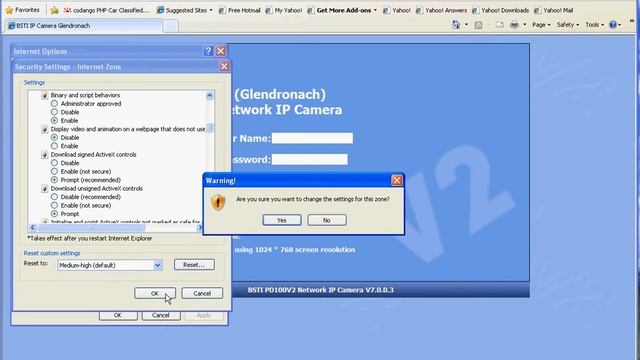The height and width of the screenshot is (360, 640).
Task: Open the Page menu
Action: click(x=541, y=25)
